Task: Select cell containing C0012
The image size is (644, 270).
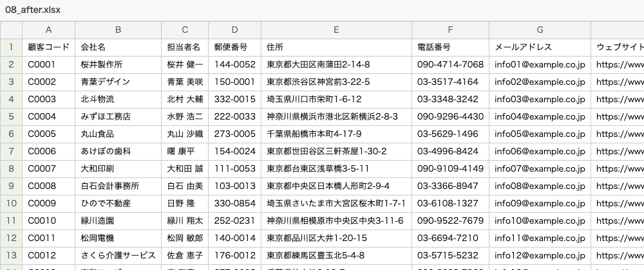Action: [48, 256]
